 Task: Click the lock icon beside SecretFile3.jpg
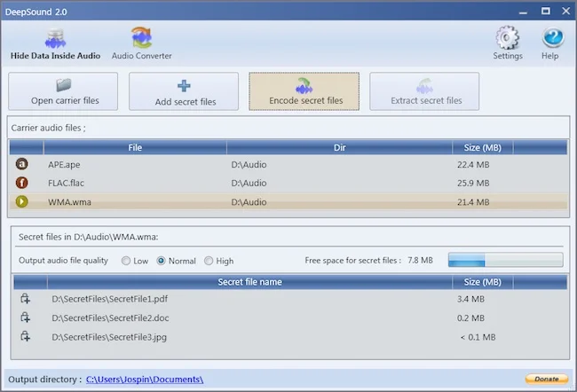pos(25,336)
